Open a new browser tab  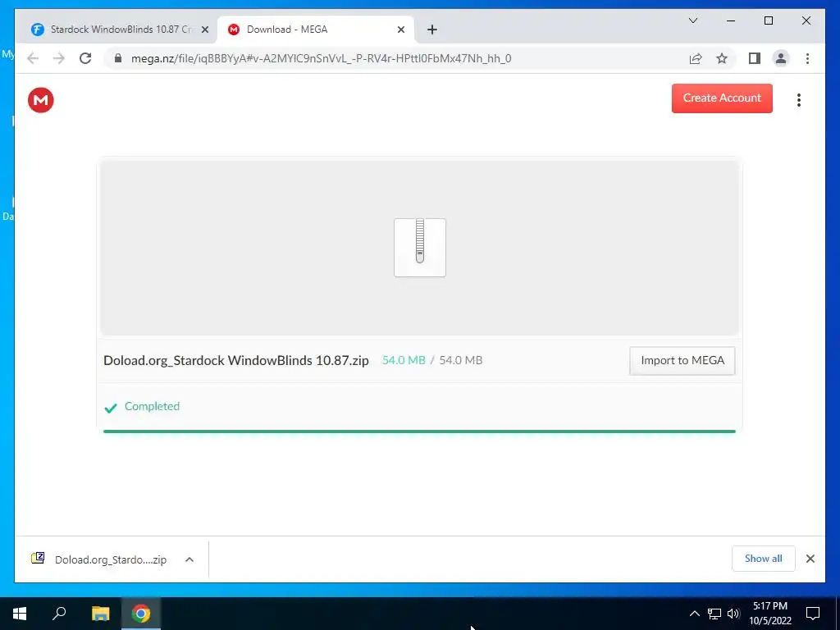(x=432, y=30)
